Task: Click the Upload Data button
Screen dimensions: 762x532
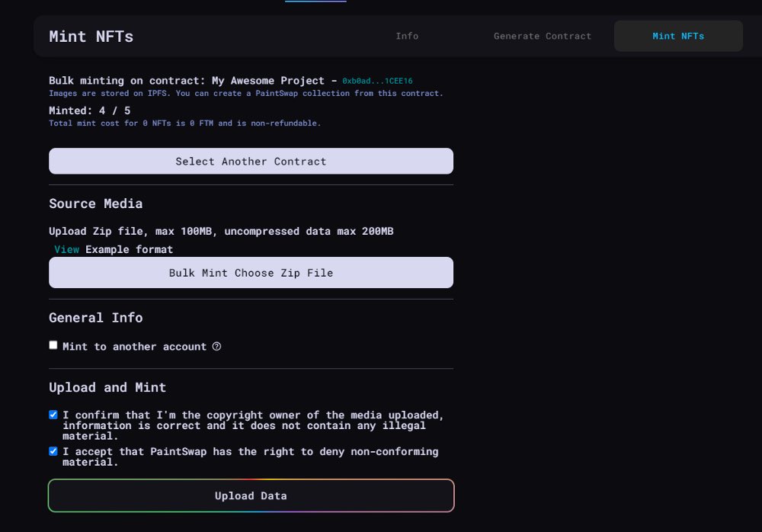Action: [x=251, y=495]
